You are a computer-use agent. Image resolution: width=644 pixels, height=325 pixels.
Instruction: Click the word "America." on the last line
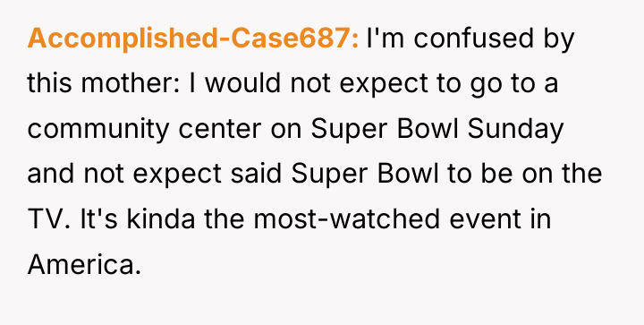pyautogui.click(x=84, y=264)
